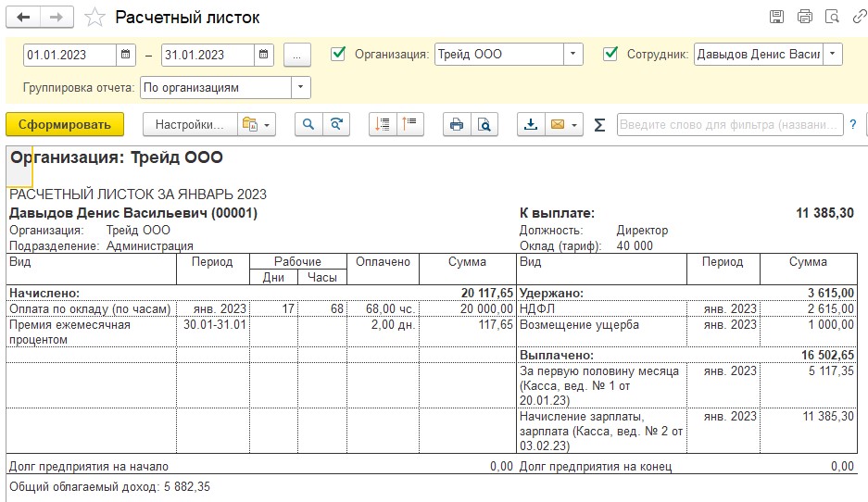
Task: Open calendar for start date 01.01.2023
Action: (126, 55)
